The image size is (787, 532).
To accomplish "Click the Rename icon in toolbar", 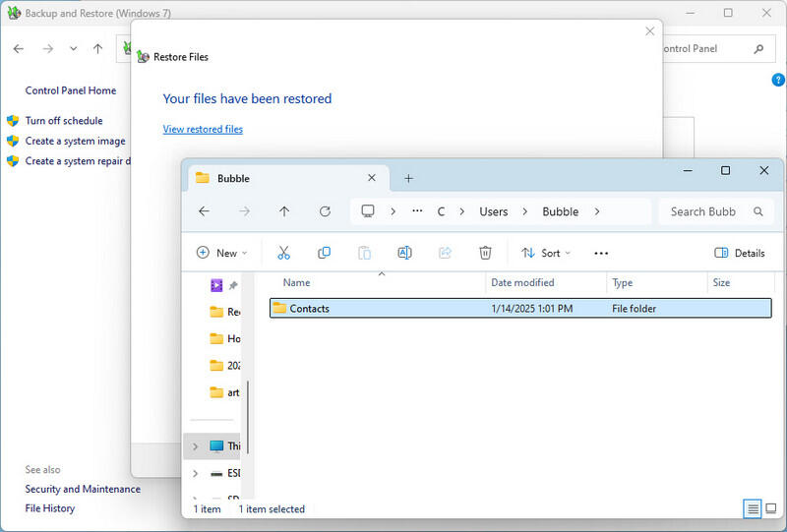I will click(x=404, y=253).
